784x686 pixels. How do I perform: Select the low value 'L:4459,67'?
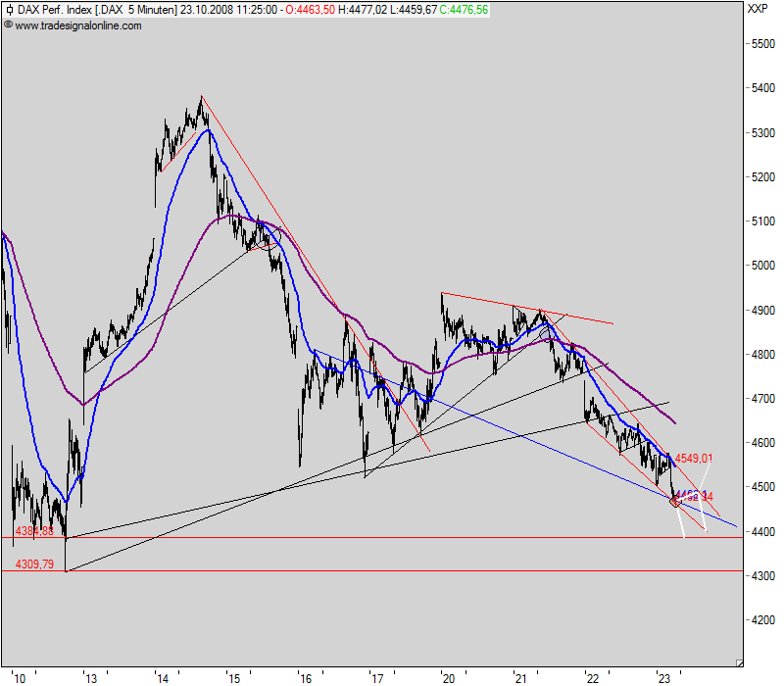point(413,10)
